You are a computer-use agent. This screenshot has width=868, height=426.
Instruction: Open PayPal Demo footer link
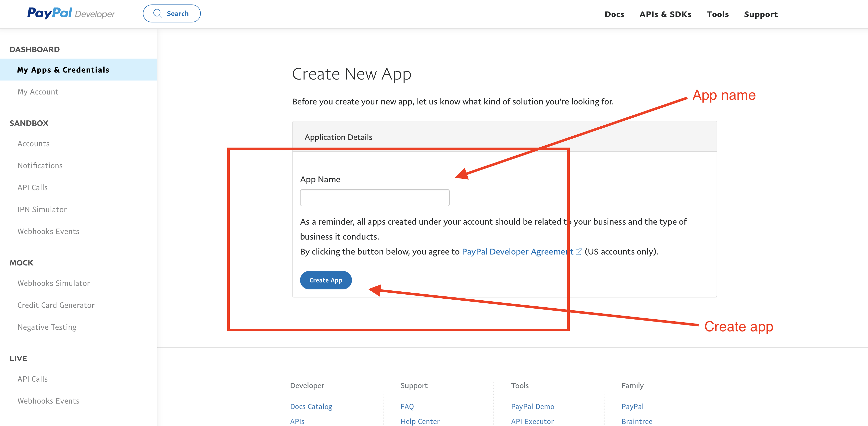pos(532,407)
